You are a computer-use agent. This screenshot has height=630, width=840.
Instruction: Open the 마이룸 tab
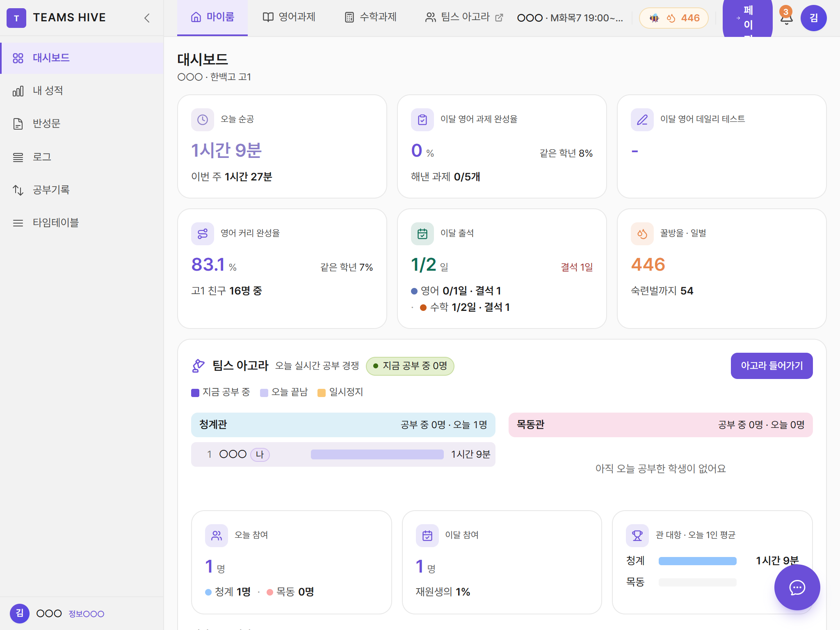[212, 17]
